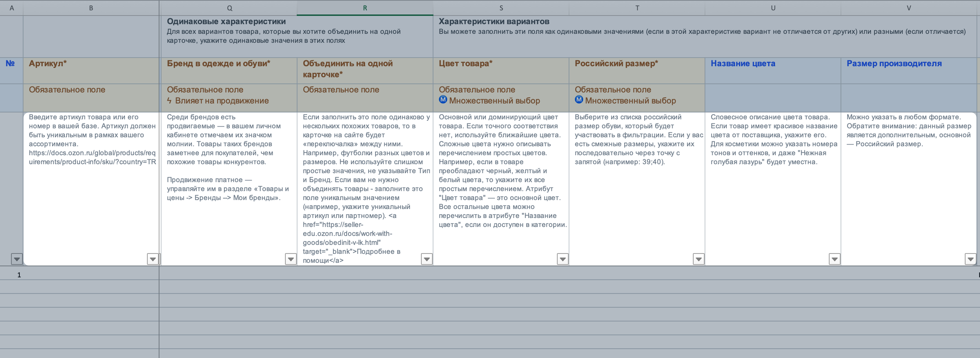Click lightning icon beside Влияет на продвижение
The image size is (980, 358).
coord(169,101)
